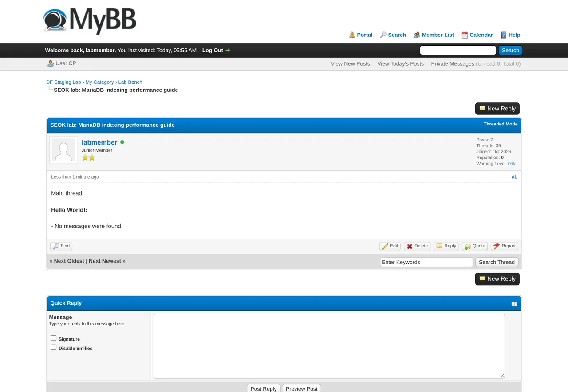This screenshot has height=392, width=568.
Task: Open the Portal bell icon
Action: pos(352,35)
